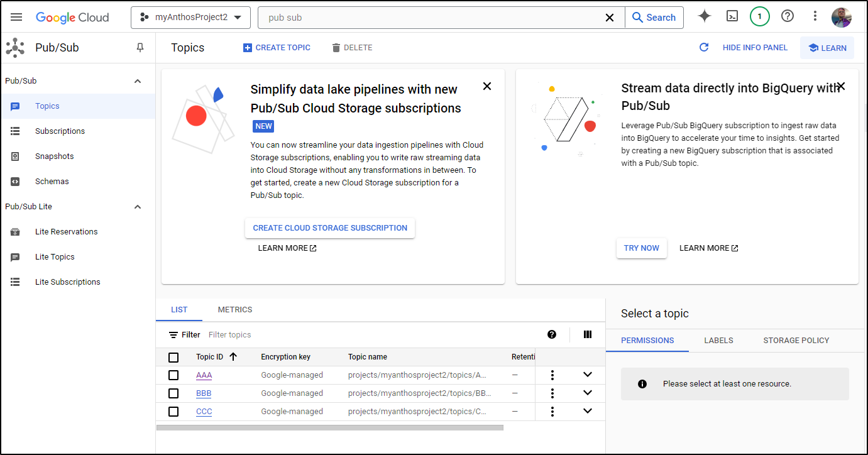Open Lite Topics in the sidebar
The image size is (868, 455).
(x=78, y=257)
